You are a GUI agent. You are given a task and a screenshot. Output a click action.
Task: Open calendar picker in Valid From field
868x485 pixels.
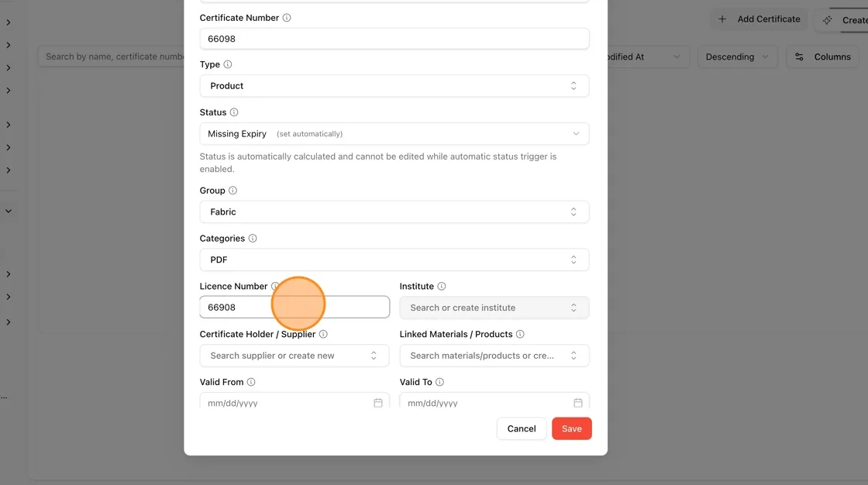(x=378, y=403)
